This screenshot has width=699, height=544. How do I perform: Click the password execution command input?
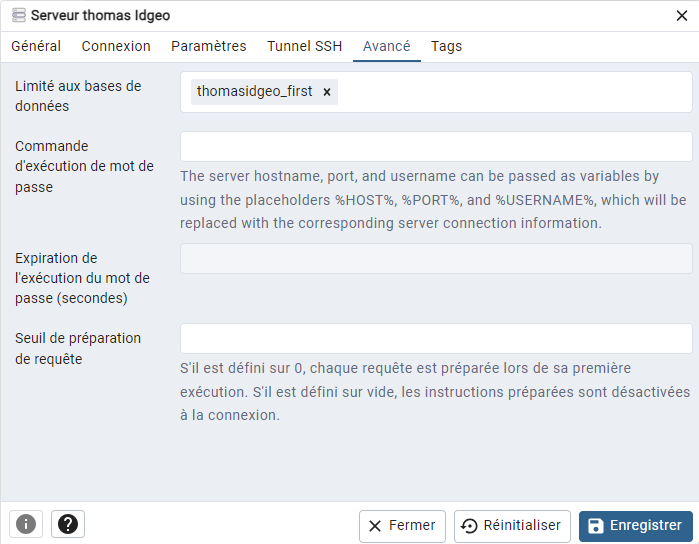pyautogui.click(x=436, y=146)
